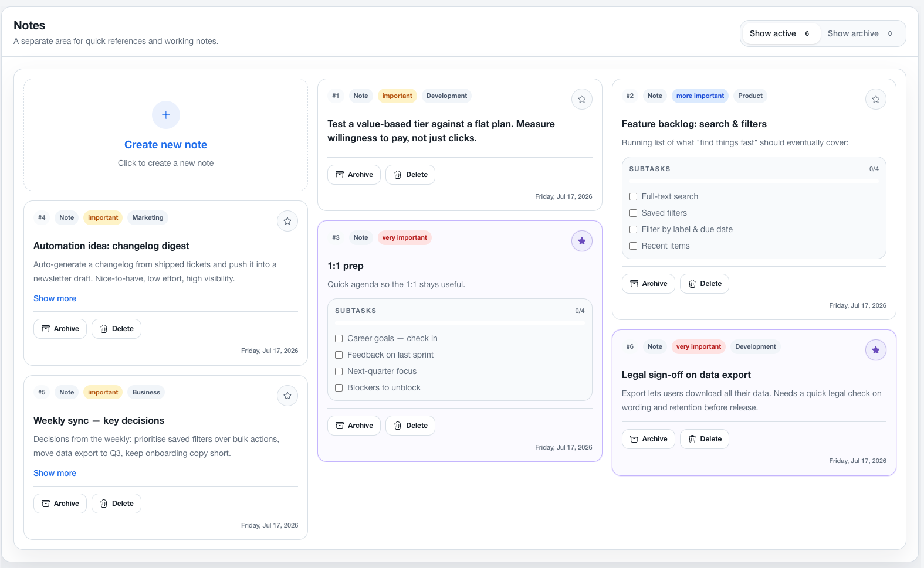Image resolution: width=924 pixels, height=568 pixels.
Task: Click 'Quick agenda so the 1:1 stays useful.'
Action: pyautogui.click(x=396, y=285)
